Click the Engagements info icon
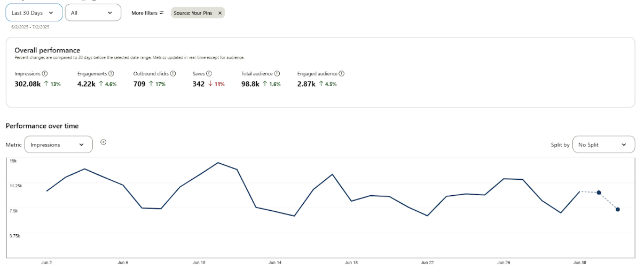 pos(111,73)
